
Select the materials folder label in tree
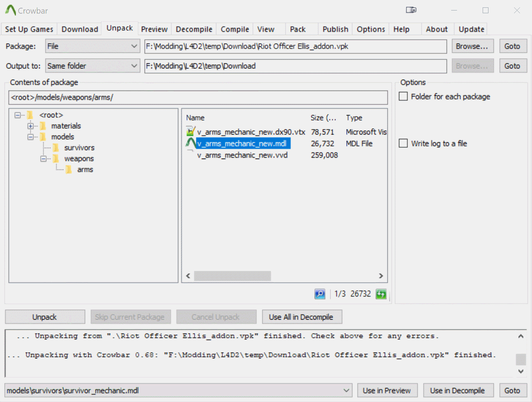click(66, 126)
